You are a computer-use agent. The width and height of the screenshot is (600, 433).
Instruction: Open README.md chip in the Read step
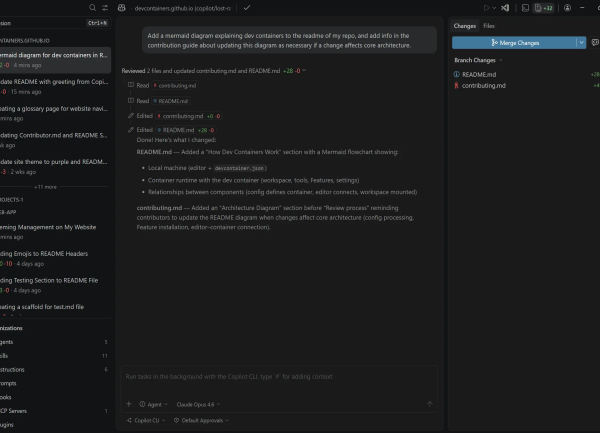[x=171, y=101]
